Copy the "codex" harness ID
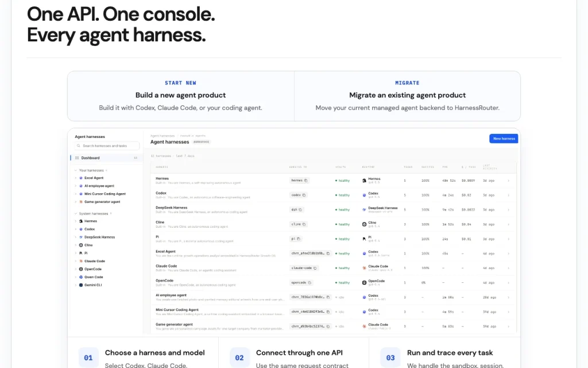 [304, 195]
